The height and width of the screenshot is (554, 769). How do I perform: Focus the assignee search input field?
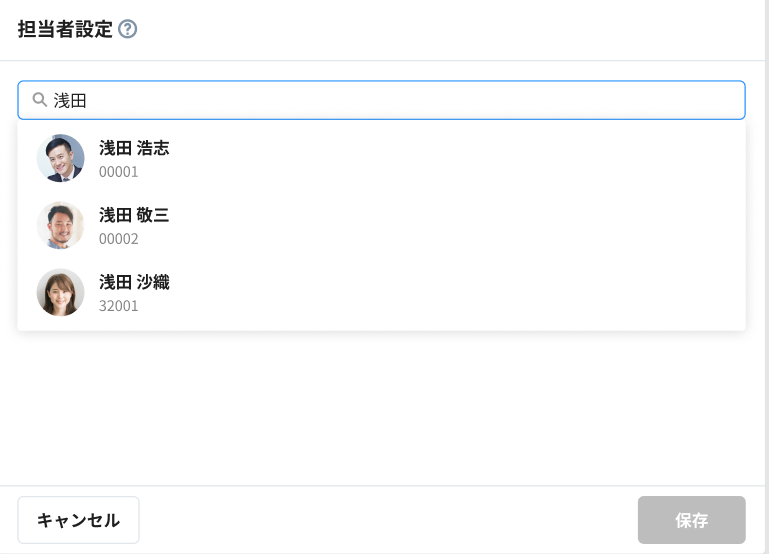tap(400, 100)
